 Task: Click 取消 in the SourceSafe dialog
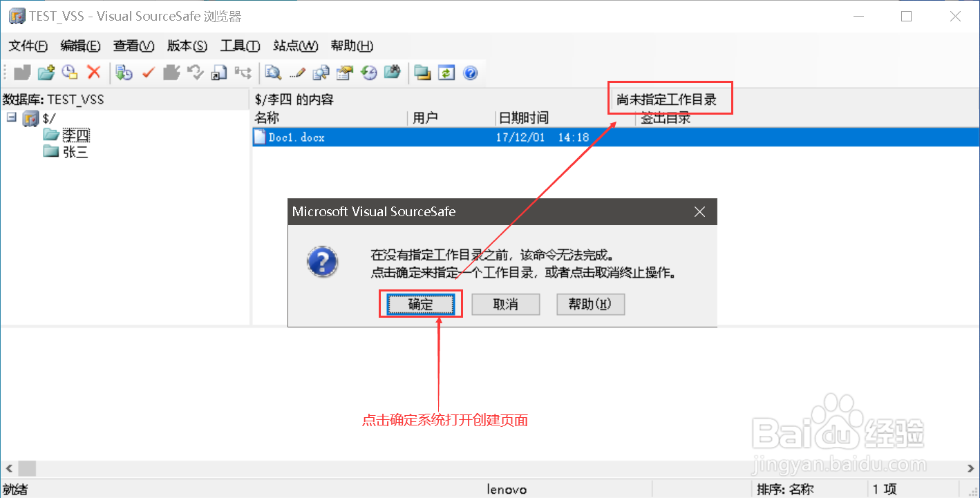(506, 304)
